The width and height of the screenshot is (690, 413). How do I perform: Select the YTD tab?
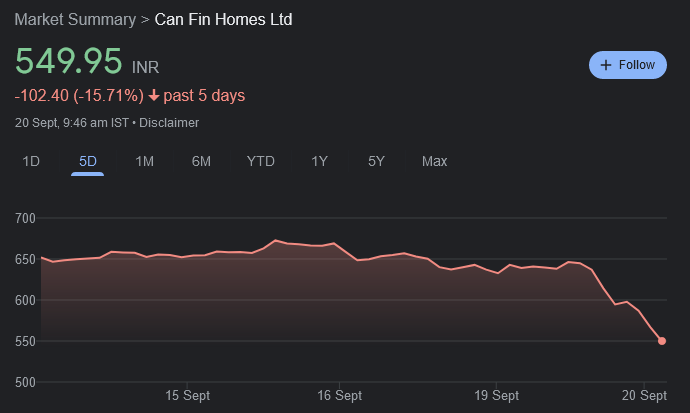260,161
